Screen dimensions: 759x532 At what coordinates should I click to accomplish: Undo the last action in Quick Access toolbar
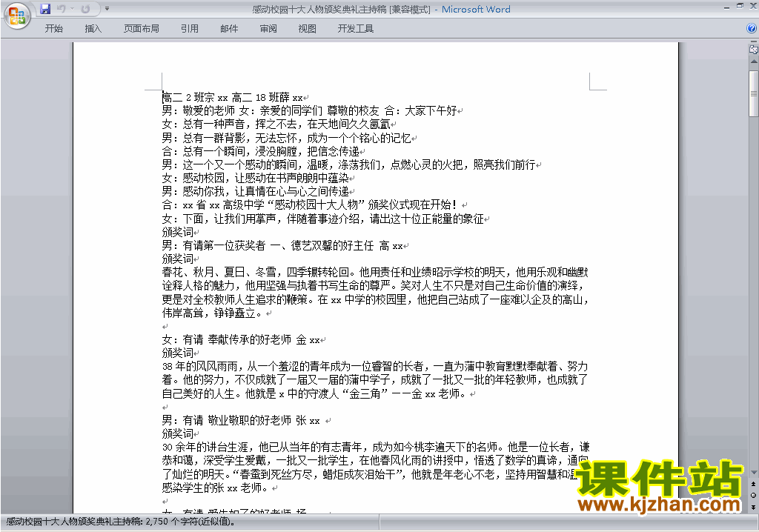62,9
